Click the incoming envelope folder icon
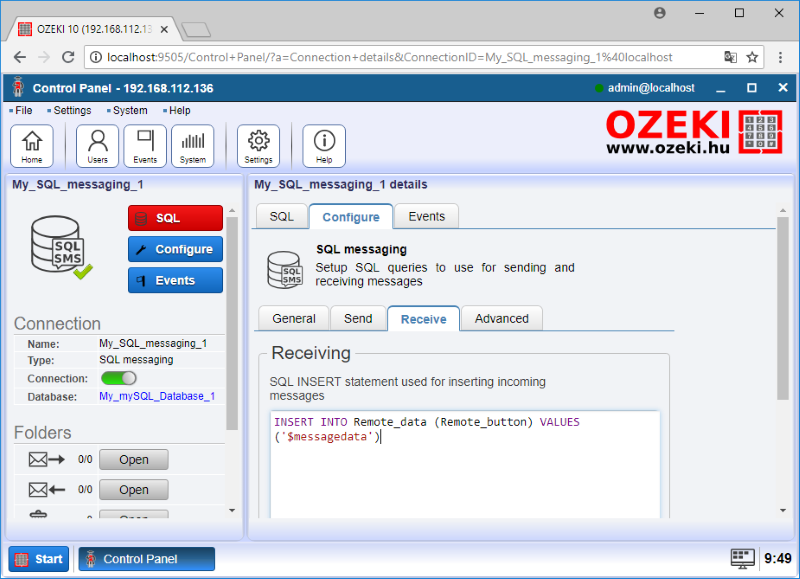 point(46,490)
